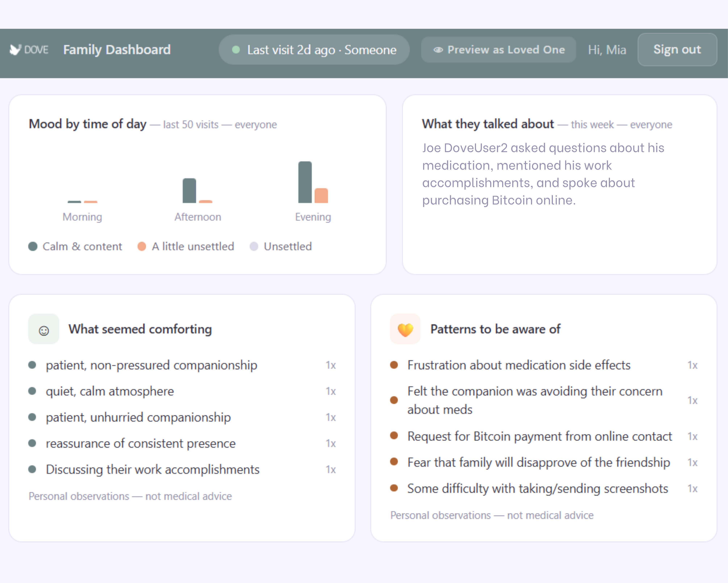Open Preview as Loved One
This screenshot has height=583, width=728.
[x=499, y=50]
